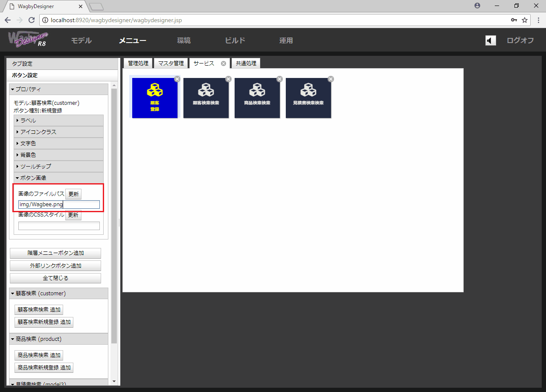Click the site info icon beside localhost
Image resolution: width=546 pixels, height=392 pixels.
(45, 20)
